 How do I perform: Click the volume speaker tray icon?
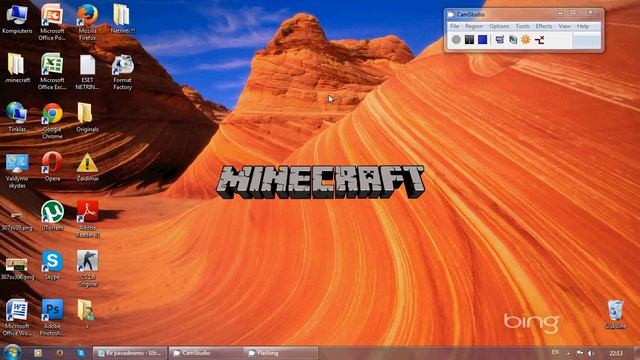click(x=590, y=353)
